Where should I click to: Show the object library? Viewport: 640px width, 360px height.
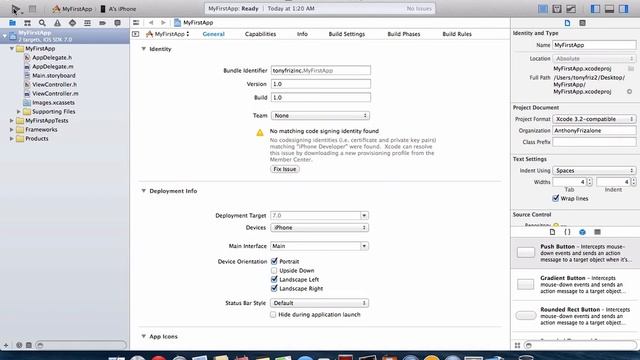point(582,232)
